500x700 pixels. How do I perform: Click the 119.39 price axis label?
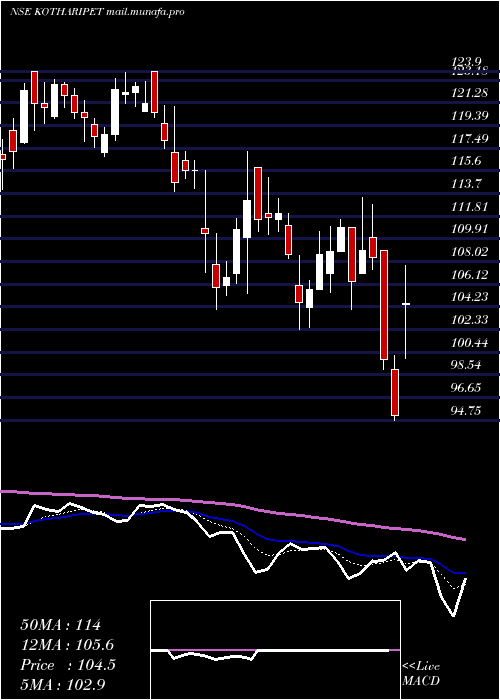[x=469, y=116]
